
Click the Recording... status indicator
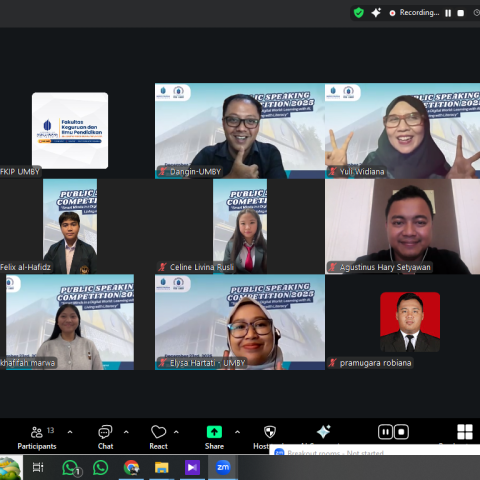click(414, 13)
